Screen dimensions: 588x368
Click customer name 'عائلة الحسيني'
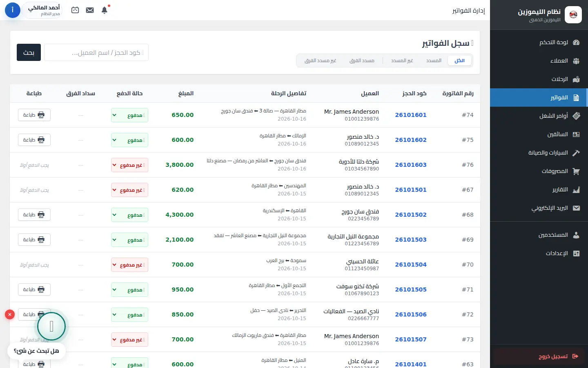coord(363,261)
